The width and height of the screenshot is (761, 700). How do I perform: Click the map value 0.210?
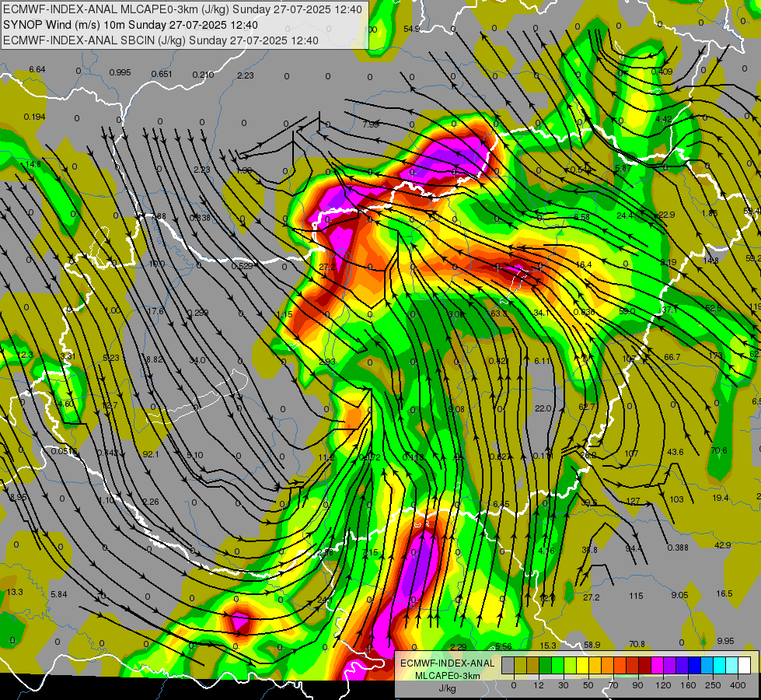[x=204, y=75]
